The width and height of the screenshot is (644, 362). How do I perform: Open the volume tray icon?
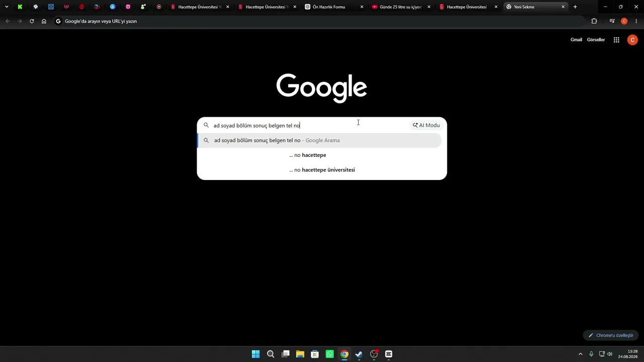[x=609, y=354]
